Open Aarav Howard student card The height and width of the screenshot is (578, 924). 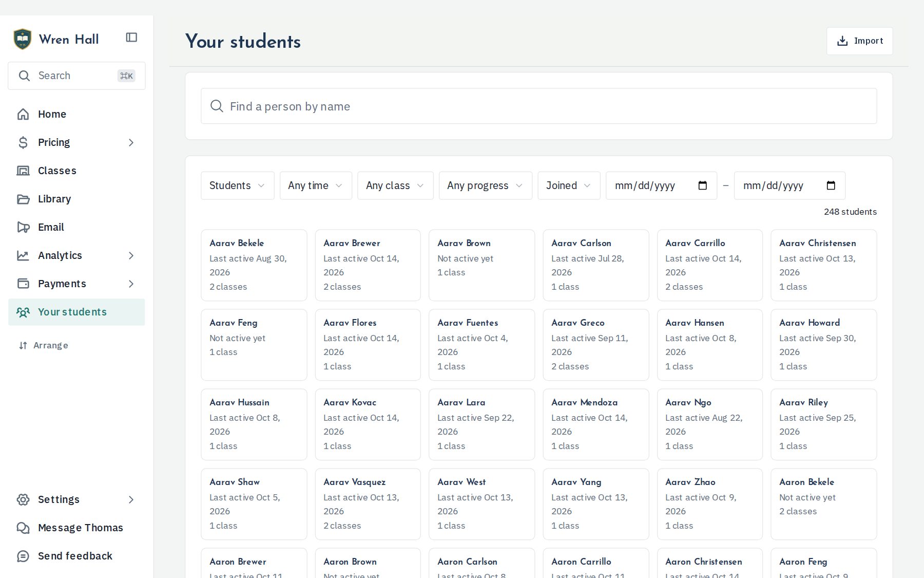823,345
